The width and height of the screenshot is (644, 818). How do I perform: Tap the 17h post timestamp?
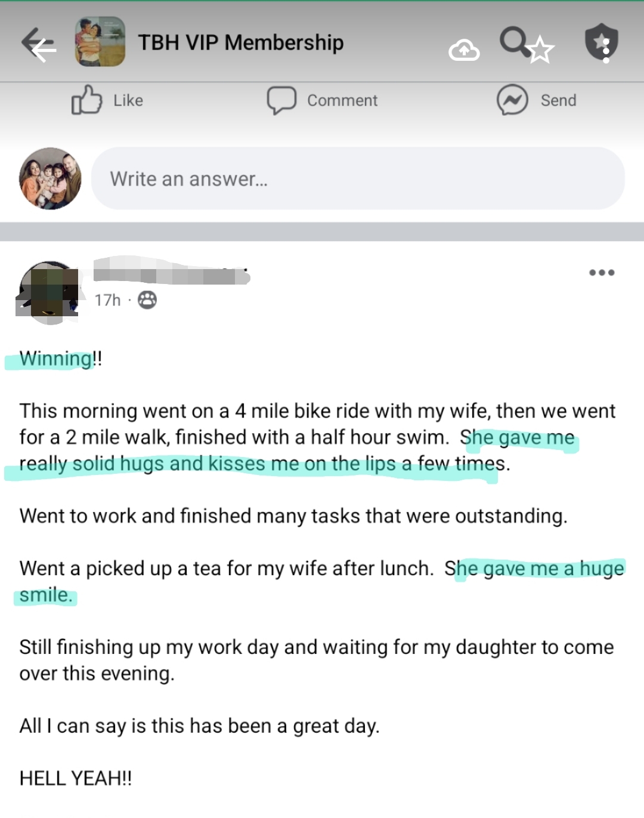pyautogui.click(x=107, y=300)
